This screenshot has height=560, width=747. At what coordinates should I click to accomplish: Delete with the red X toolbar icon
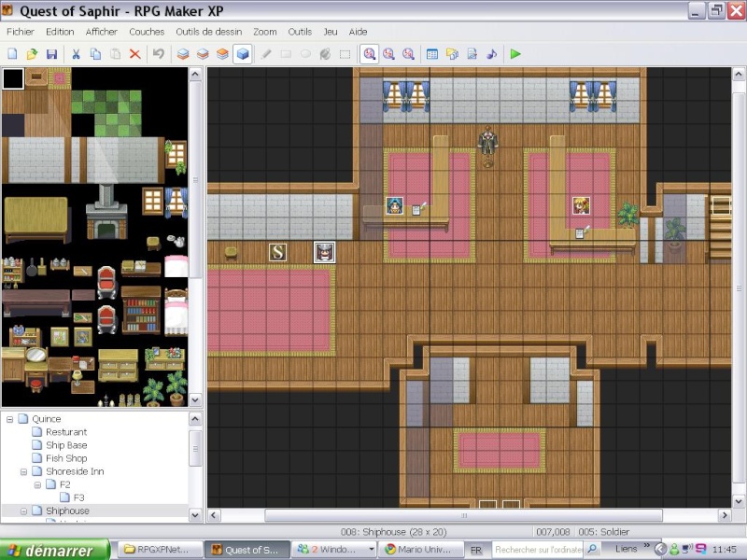tap(135, 54)
